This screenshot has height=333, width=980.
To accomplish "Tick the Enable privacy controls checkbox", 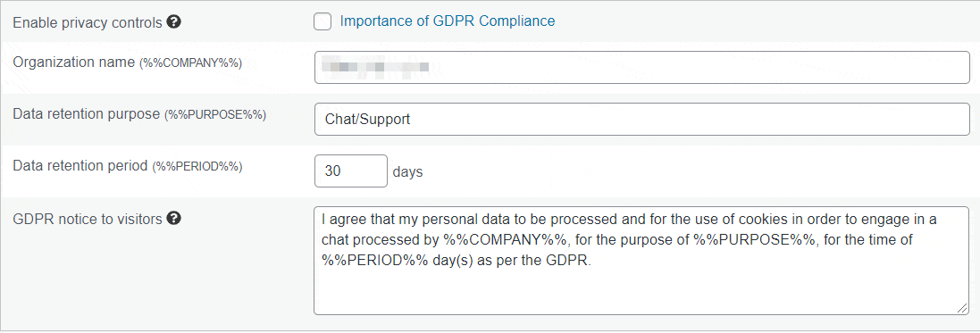I will pos(322,21).
